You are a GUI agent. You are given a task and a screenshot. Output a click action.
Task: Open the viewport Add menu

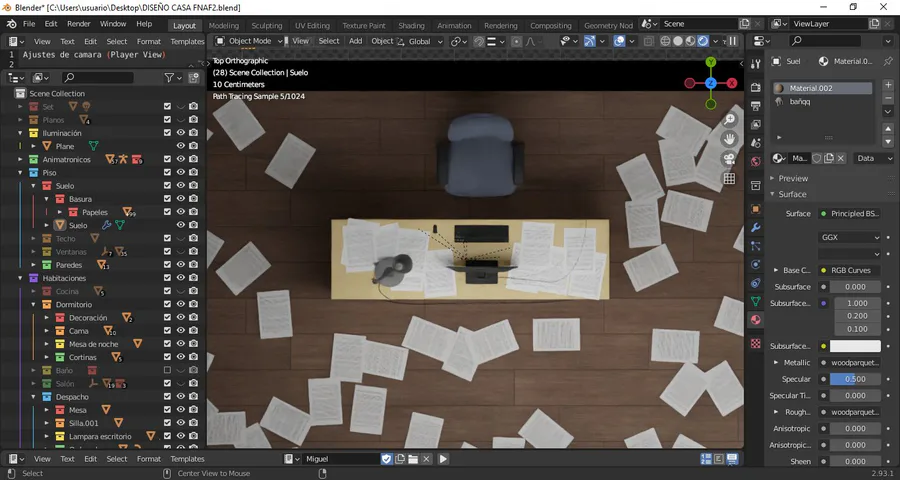coord(355,41)
